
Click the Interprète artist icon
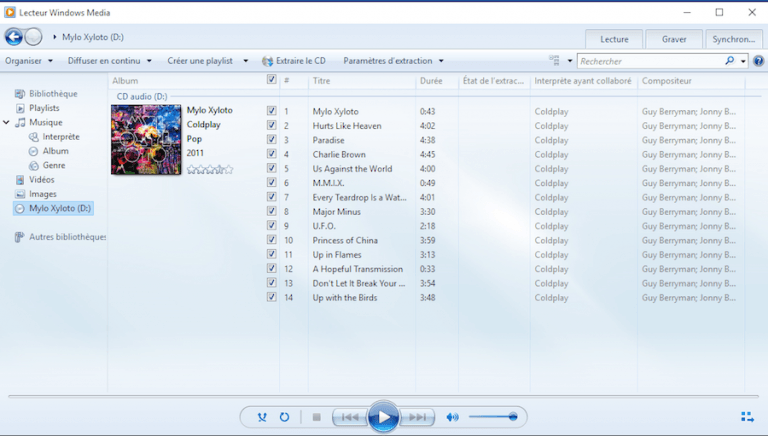tap(33, 137)
